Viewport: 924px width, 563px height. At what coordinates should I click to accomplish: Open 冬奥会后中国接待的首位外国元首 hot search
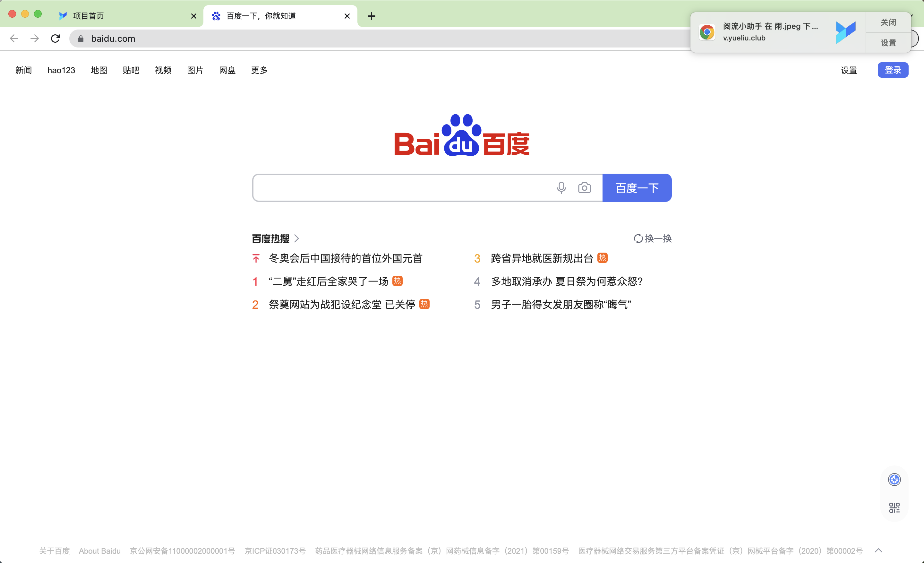(345, 258)
